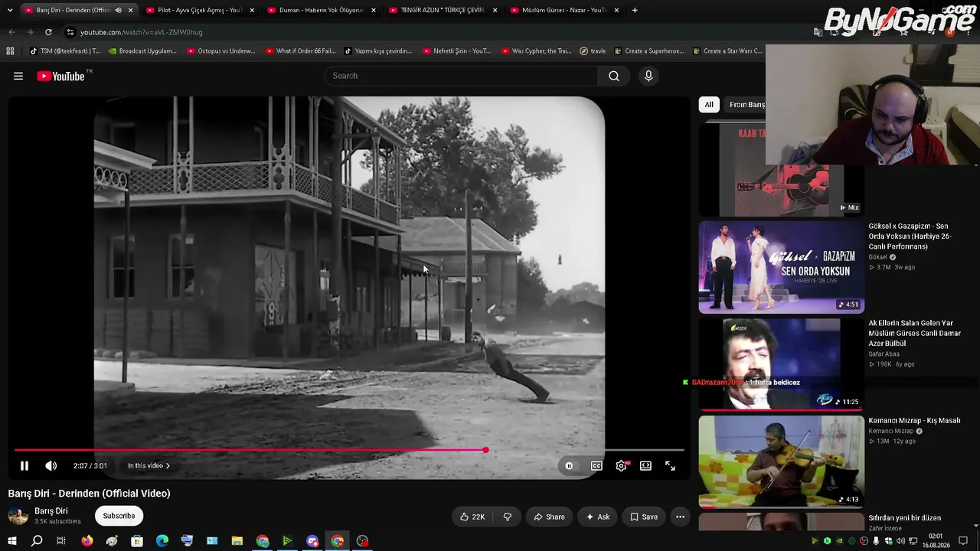The image size is (980, 551).
Task: Expand 'In this video' chapters
Action: 149,465
